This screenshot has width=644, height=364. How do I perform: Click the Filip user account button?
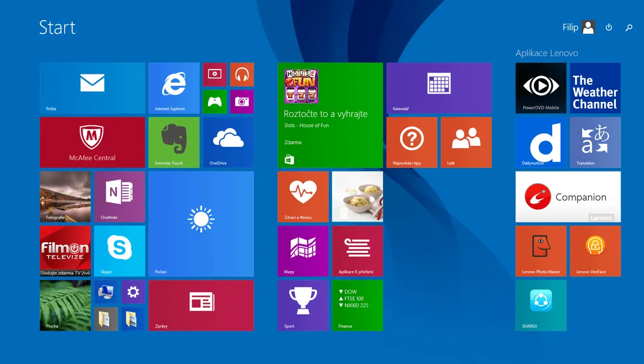578,28
